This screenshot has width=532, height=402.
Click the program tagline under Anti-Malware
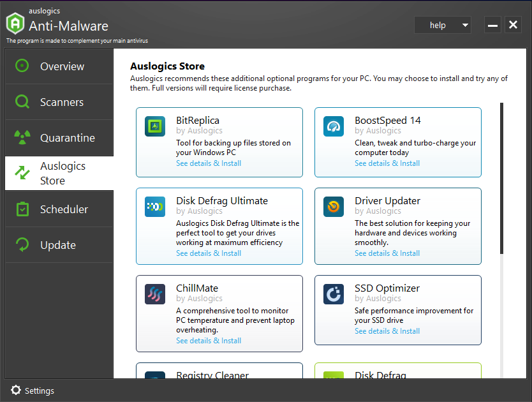pos(77,41)
